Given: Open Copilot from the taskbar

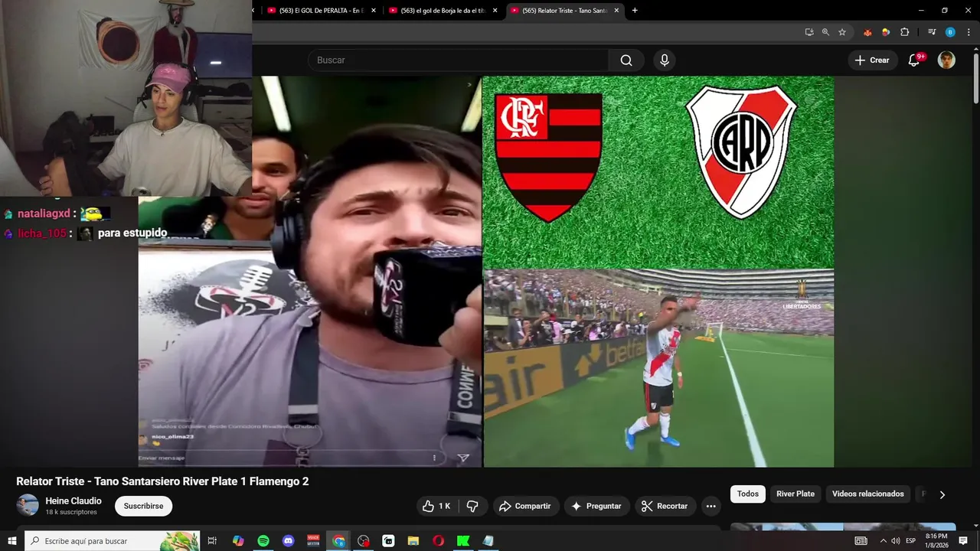Looking at the screenshot, I should [x=238, y=541].
